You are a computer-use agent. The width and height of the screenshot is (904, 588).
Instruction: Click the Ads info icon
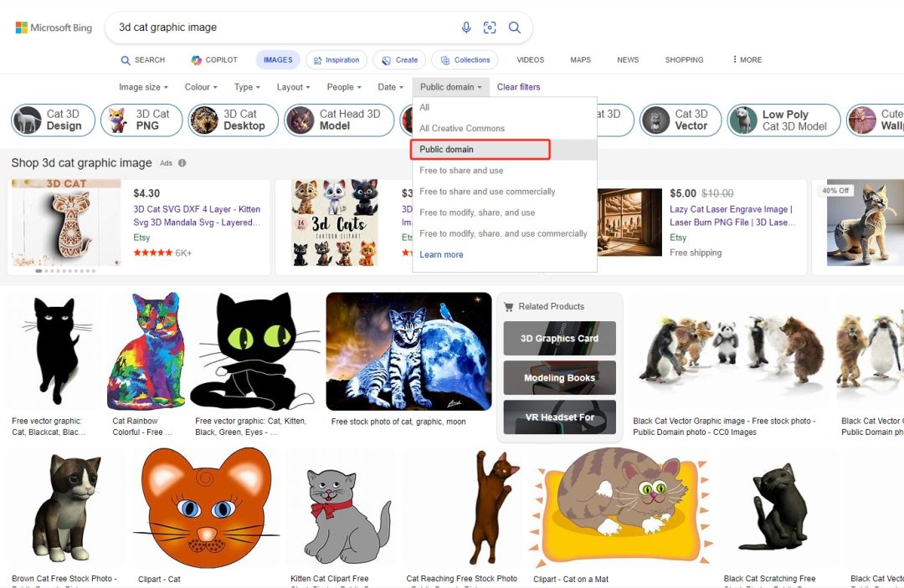[x=182, y=163]
